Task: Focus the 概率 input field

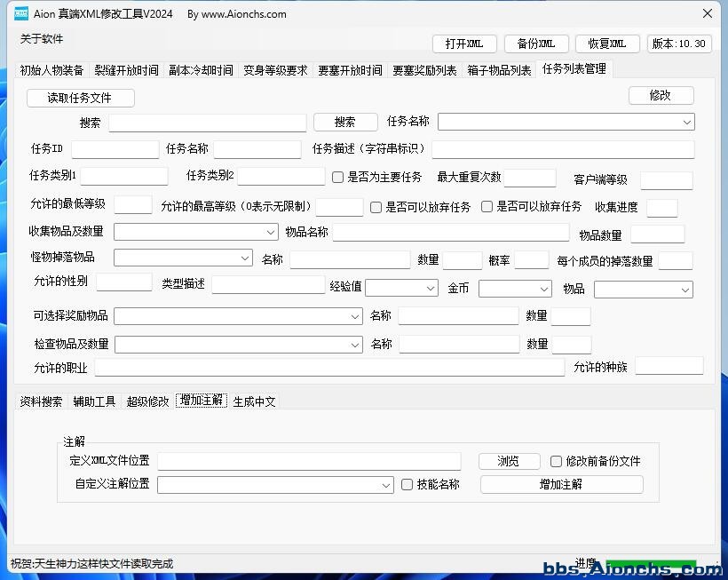Action: coord(532,260)
